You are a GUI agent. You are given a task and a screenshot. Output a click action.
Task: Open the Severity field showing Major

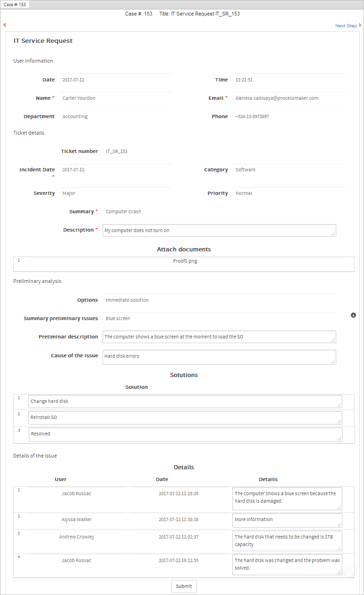click(117, 193)
